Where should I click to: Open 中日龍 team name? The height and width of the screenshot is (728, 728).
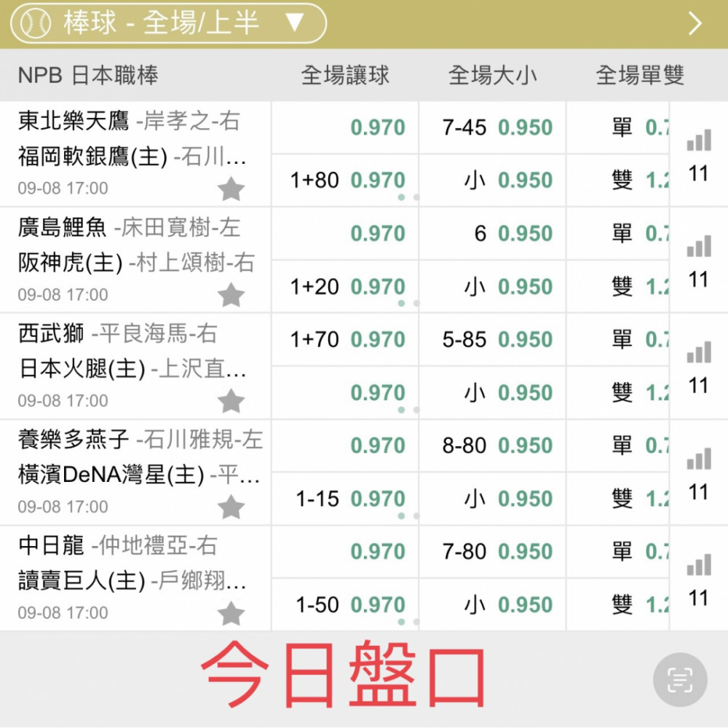pos(51,545)
